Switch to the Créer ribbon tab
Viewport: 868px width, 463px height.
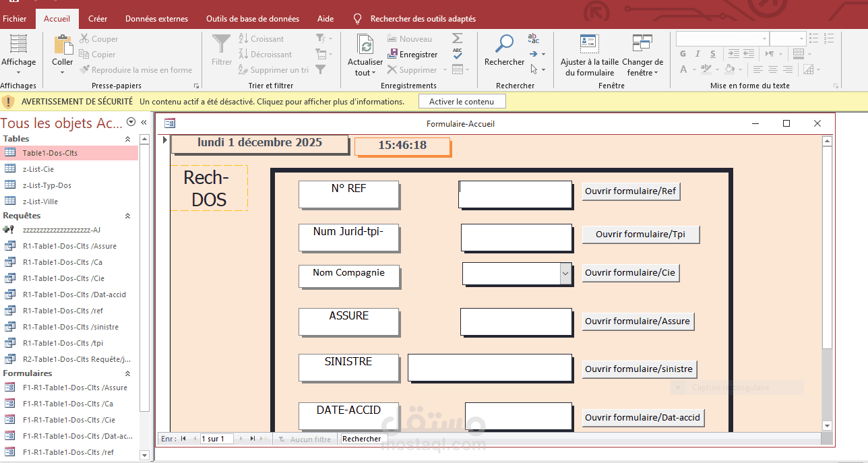tap(98, 19)
